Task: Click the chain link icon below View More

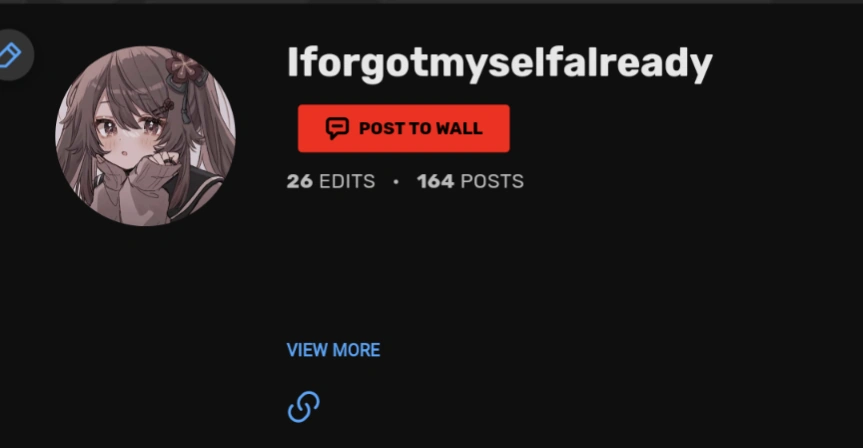Action: [x=304, y=407]
